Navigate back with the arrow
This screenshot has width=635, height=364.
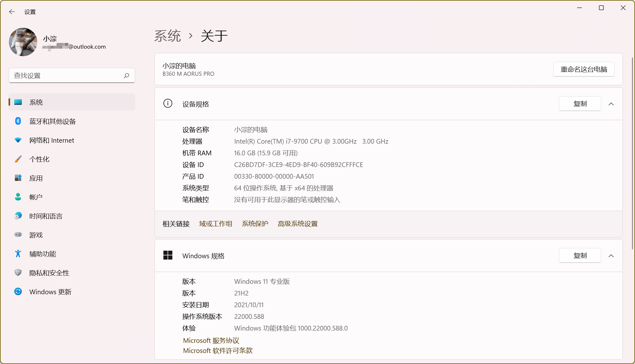point(12,12)
